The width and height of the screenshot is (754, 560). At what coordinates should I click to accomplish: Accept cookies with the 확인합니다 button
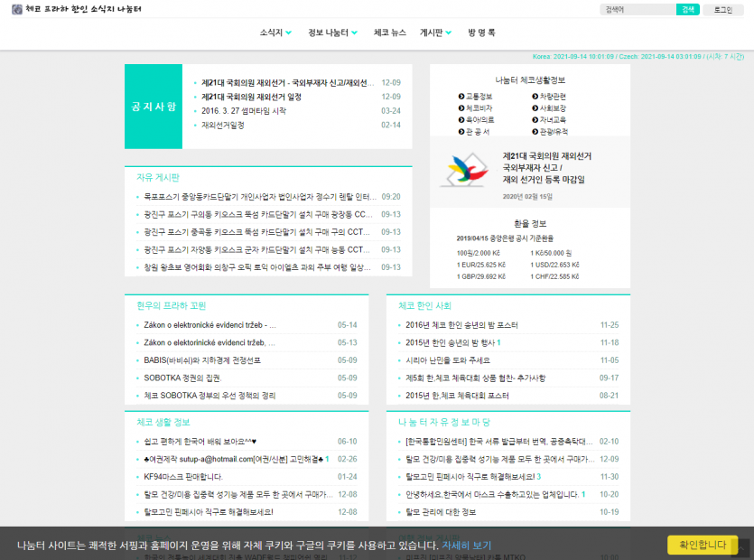(x=704, y=543)
